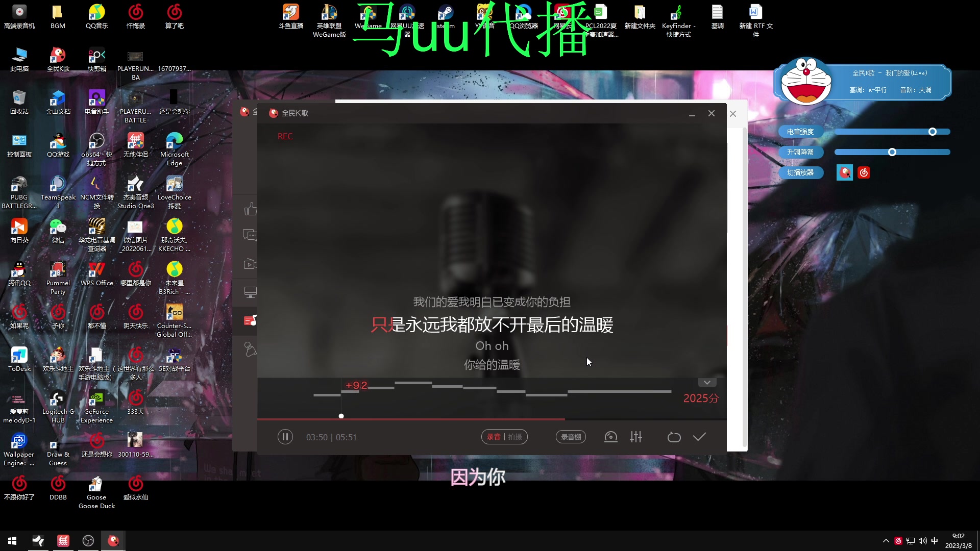The width and height of the screenshot is (980, 551).
Task: Open the 斗鱼直播 desktop icon
Action: pyautogui.click(x=290, y=17)
